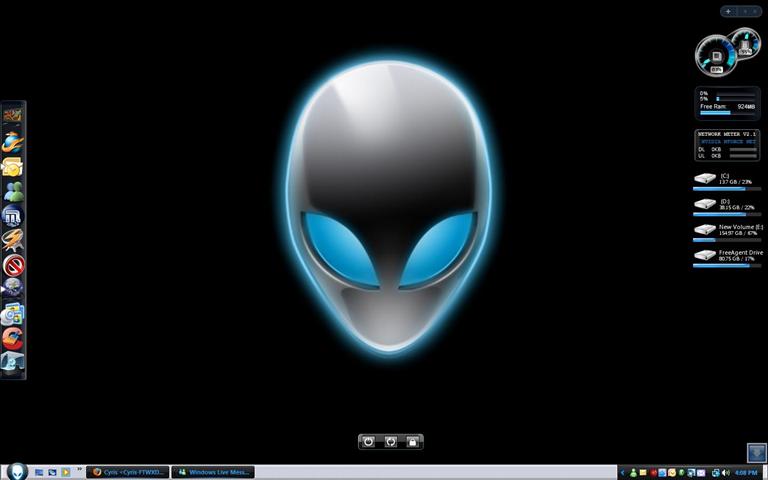Expand hidden system tray icons arrow
Image resolution: width=768 pixels, height=480 pixels.
click(623, 473)
